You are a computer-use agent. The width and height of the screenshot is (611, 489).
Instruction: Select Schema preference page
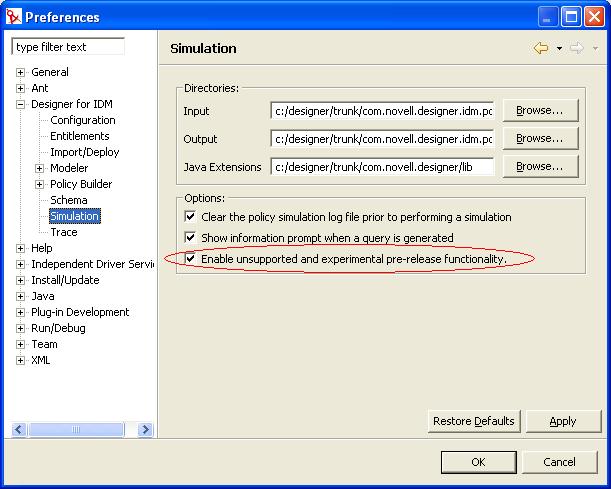pyautogui.click(x=69, y=200)
